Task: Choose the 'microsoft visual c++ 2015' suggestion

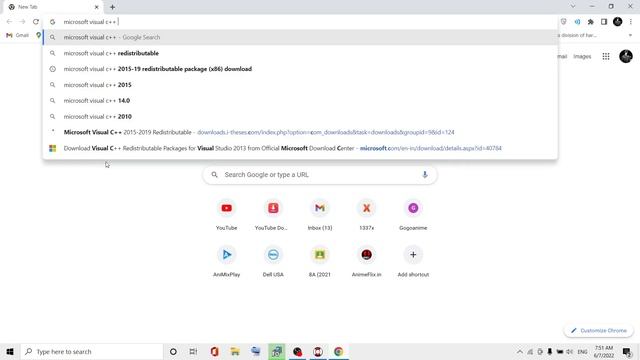Action: [x=300, y=85]
